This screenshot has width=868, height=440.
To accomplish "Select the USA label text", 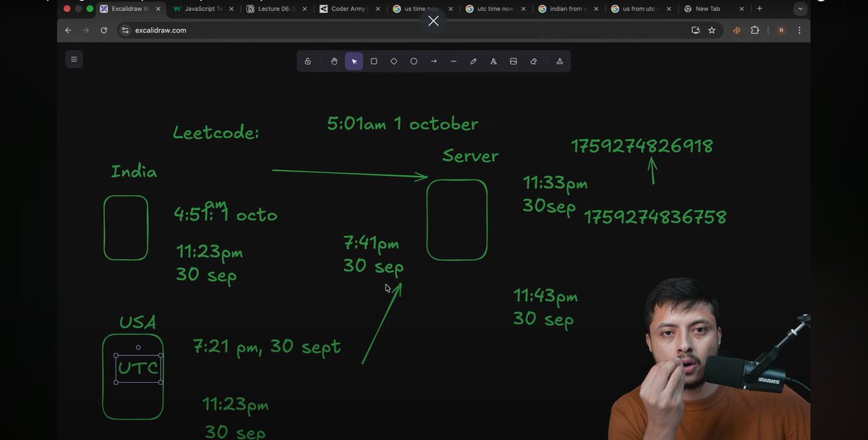I will tap(137, 322).
